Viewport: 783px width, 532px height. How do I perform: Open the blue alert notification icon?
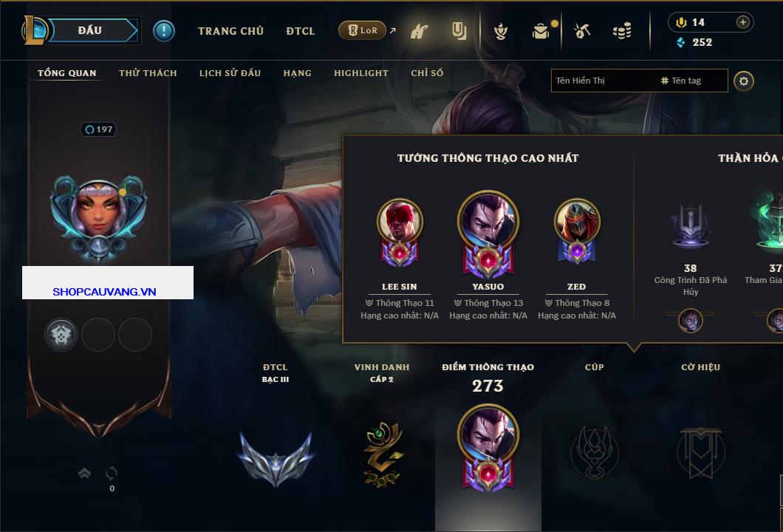coord(164,31)
